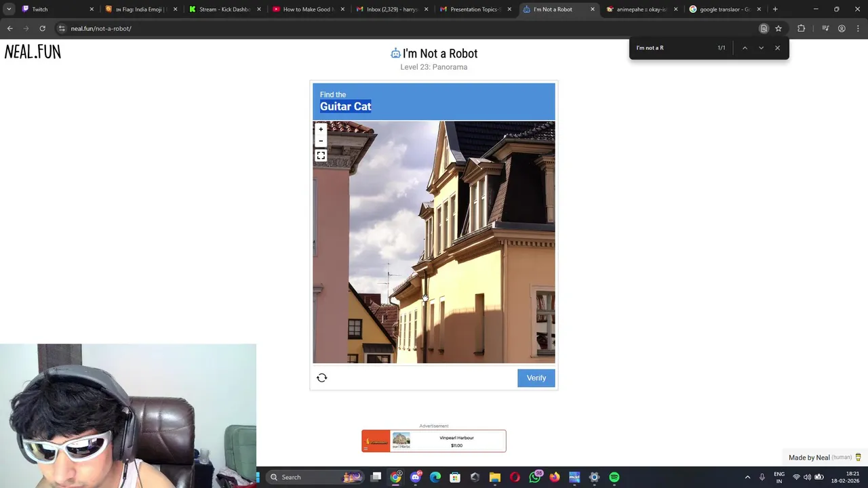The width and height of the screenshot is (868, 488).
Task: Open Google Chrome from the taskbar
Action: 396,477
